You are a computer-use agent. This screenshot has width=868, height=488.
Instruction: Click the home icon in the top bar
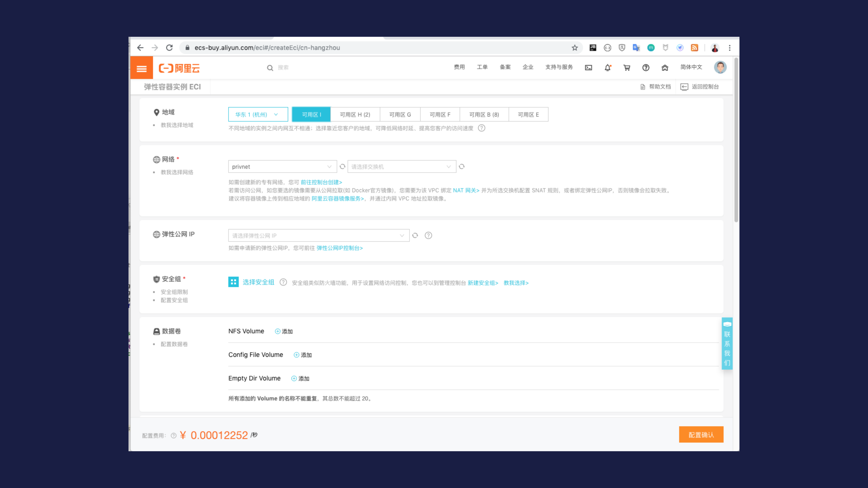coord(665,67)
